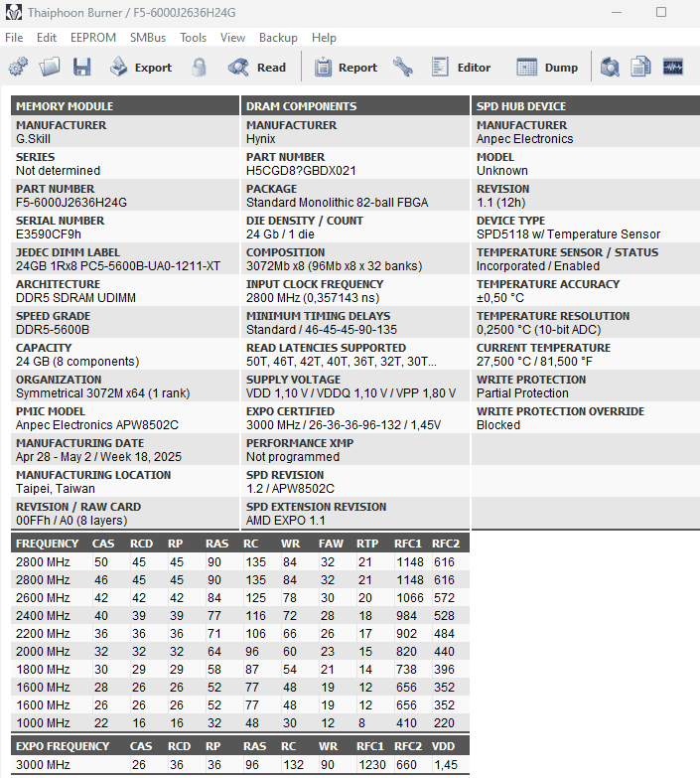The image size is (700, 778).
Task: Open the SMBus menu
Action: click(x=148, y=38)
